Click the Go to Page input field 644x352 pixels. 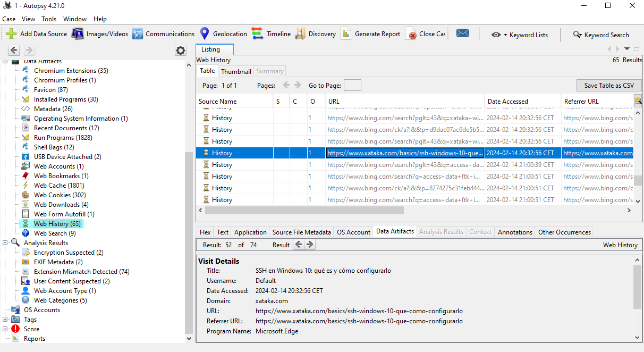pos(352,86)
